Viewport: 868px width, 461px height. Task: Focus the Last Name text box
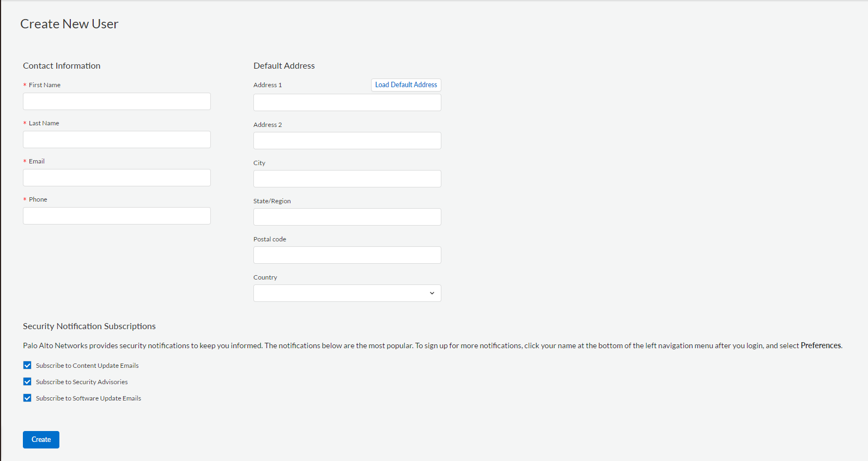(117, 139)
